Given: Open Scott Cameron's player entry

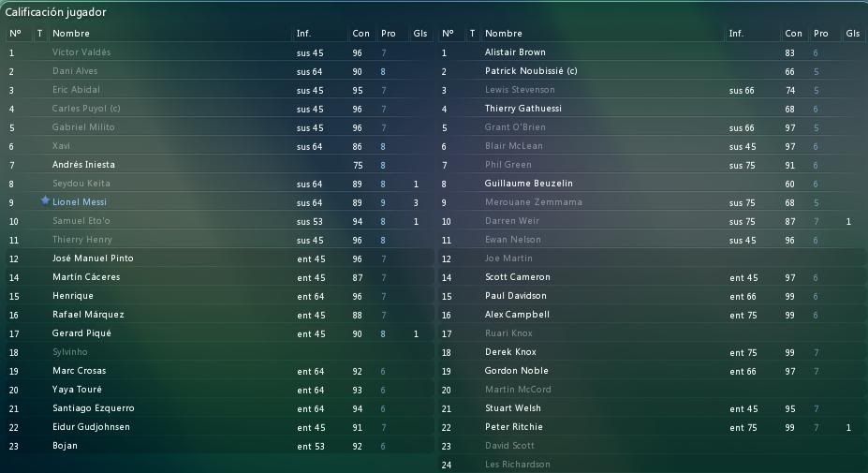Looking at the screenshot, I should point(517,277).
